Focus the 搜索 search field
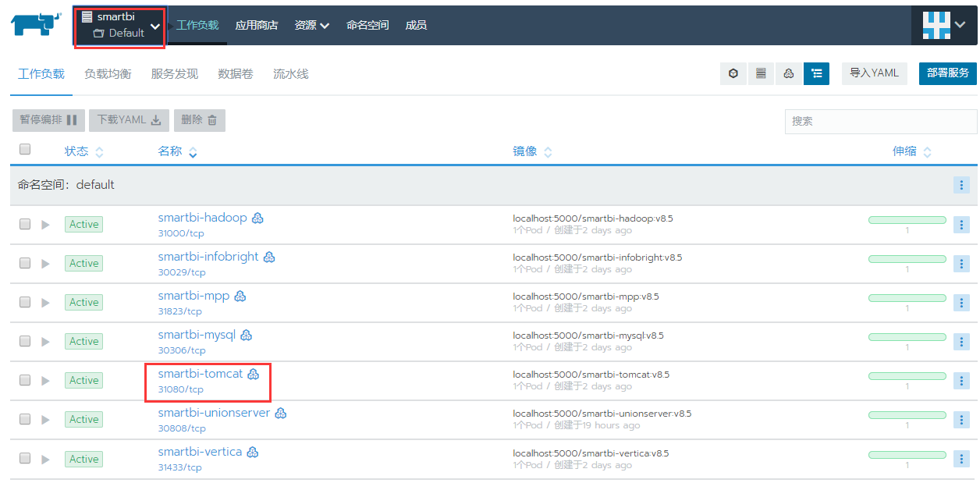The image size is (980, 483). (881, 121)
